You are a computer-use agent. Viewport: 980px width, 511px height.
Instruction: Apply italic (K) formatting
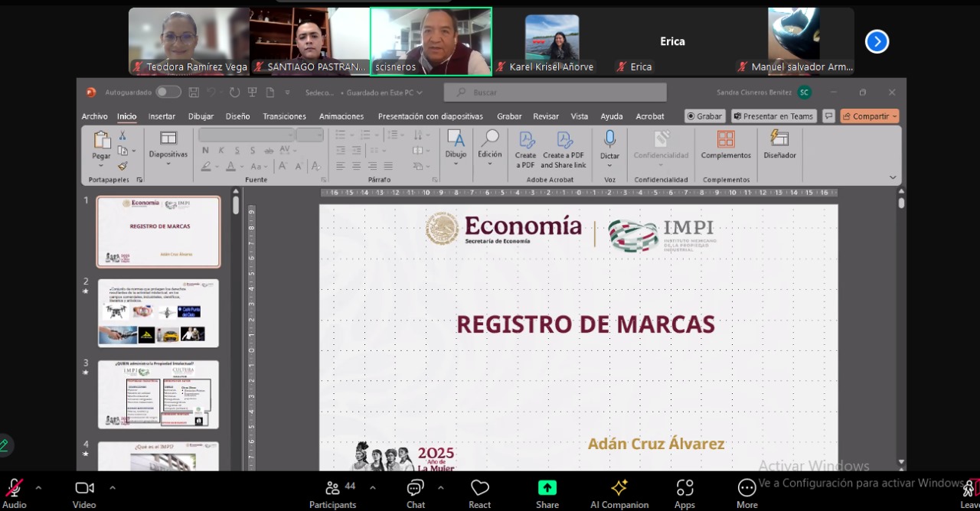(x=220, y=151)
